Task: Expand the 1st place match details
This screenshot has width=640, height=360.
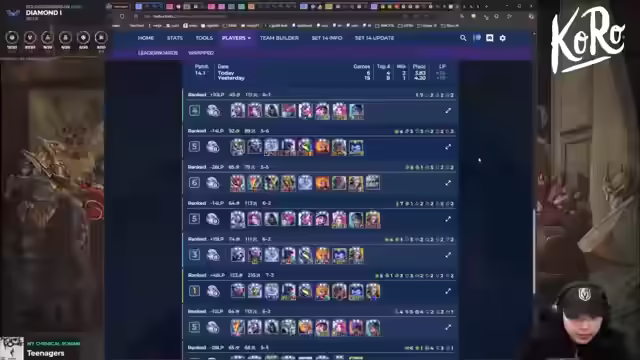Action: 448,291
